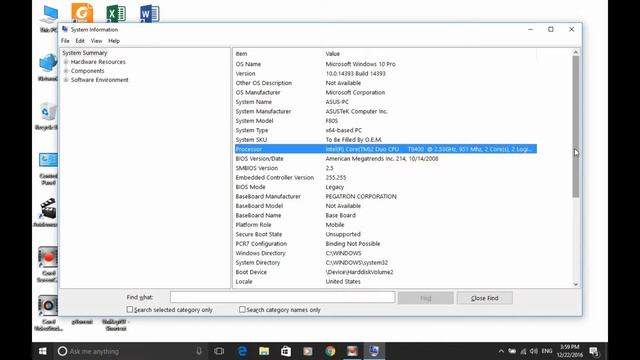Enable Search selected category only checkbox

point(130,309)
